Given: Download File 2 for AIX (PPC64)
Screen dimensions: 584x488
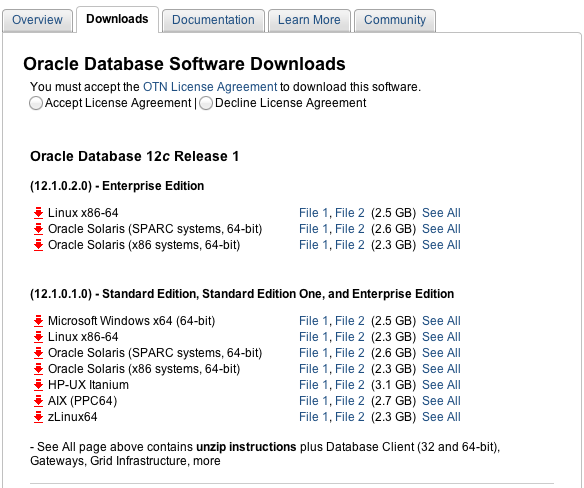Looking at the screenshot, I should point(350,401).
